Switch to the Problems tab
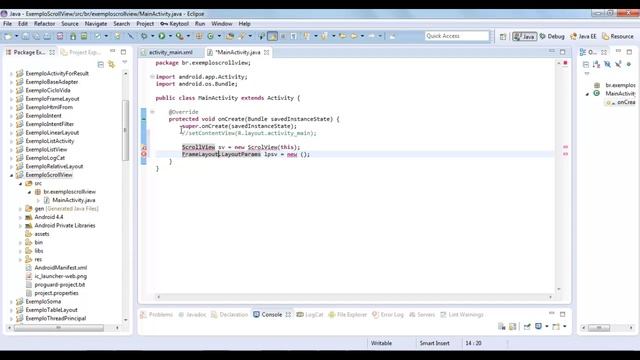640x360 pixels. 156,315
